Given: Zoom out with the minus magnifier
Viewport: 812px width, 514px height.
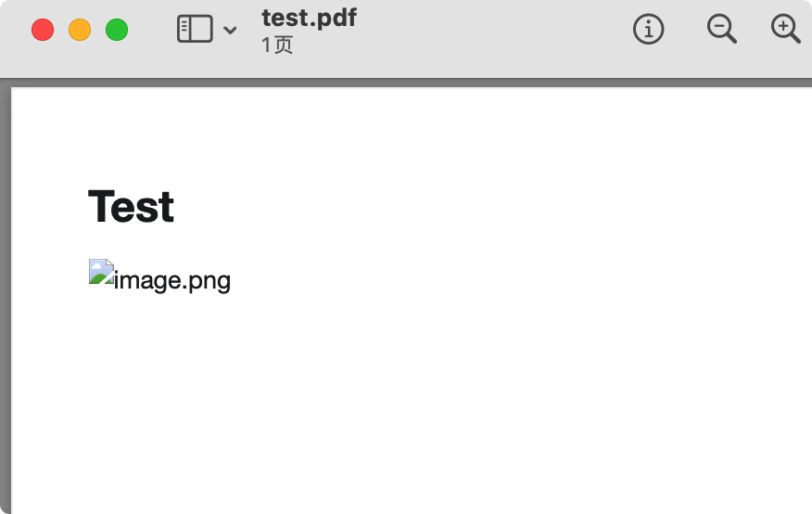Looking at the screenshot, I should [x=722, y=29].
